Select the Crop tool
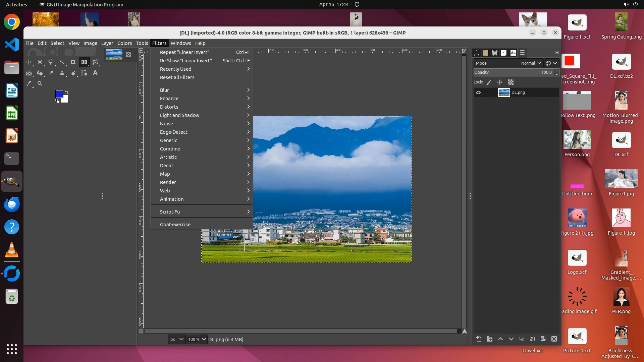Viewport: 644px width, 362px height. 73,62
